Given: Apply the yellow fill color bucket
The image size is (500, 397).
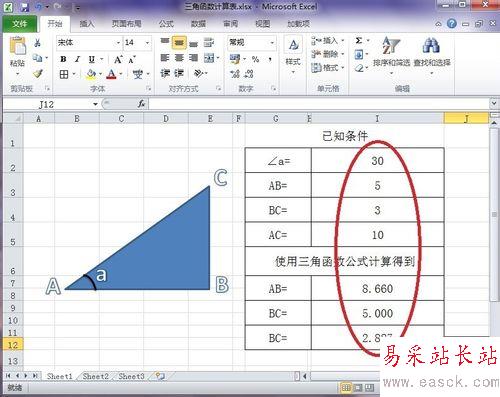Looking at the screenshot, I should (91, 74).
